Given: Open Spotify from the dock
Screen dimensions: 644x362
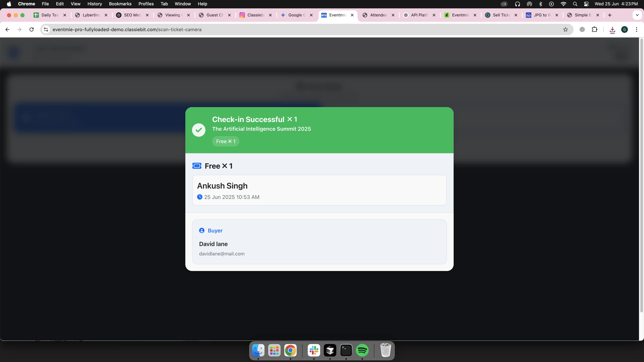Looking at the screenshot, I should coord(362,350).
